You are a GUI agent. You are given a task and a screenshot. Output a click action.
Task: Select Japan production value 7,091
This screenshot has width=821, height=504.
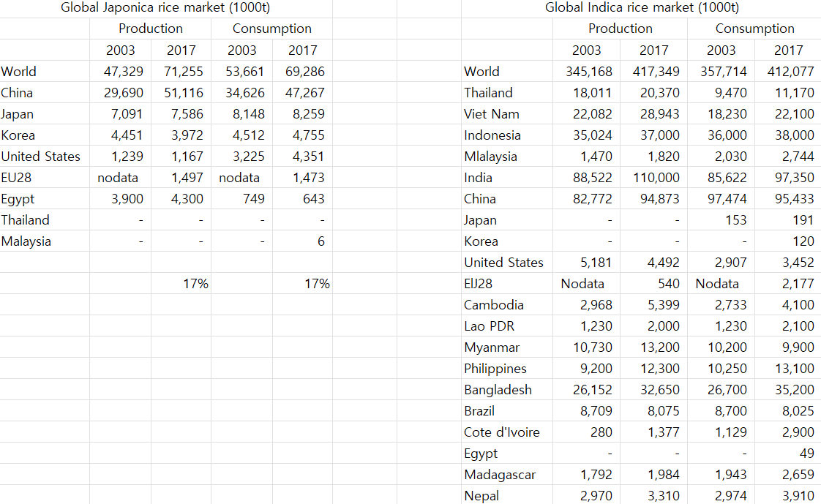pos(127,114)
